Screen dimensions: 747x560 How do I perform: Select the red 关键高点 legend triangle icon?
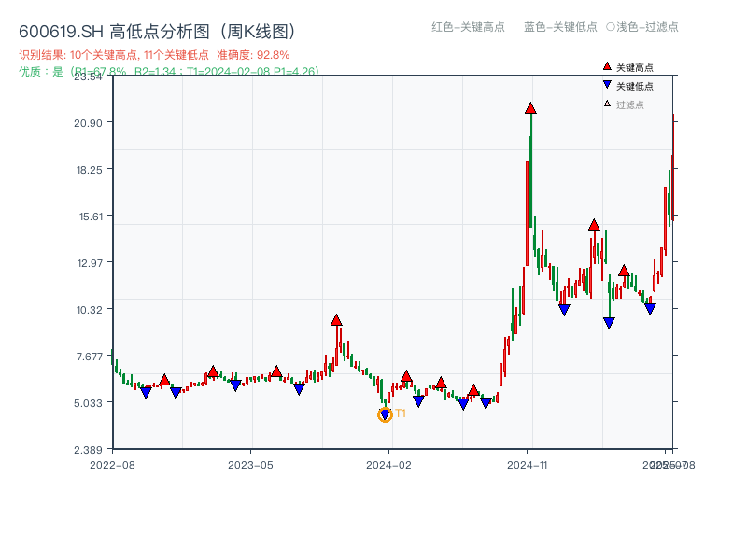click(608, 66)
